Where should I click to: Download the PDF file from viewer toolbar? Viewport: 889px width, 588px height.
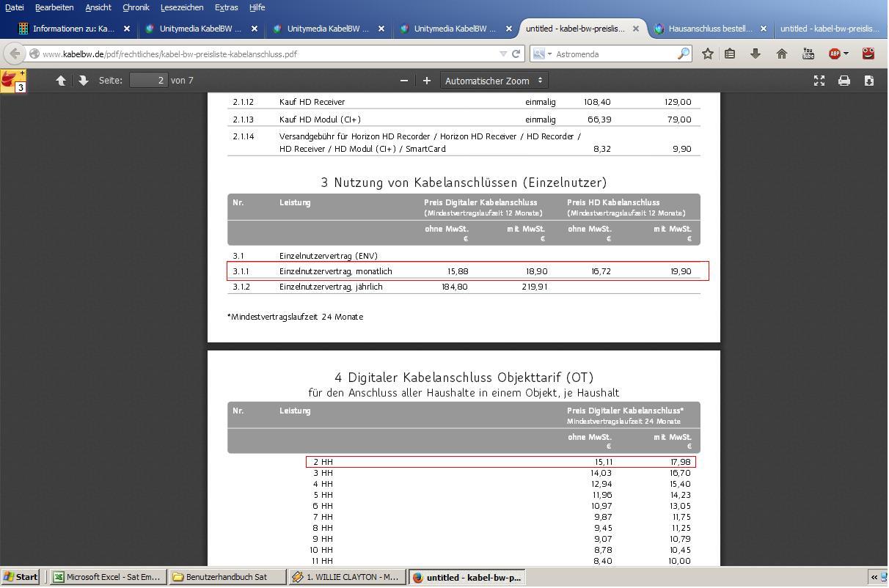(869, 81)
